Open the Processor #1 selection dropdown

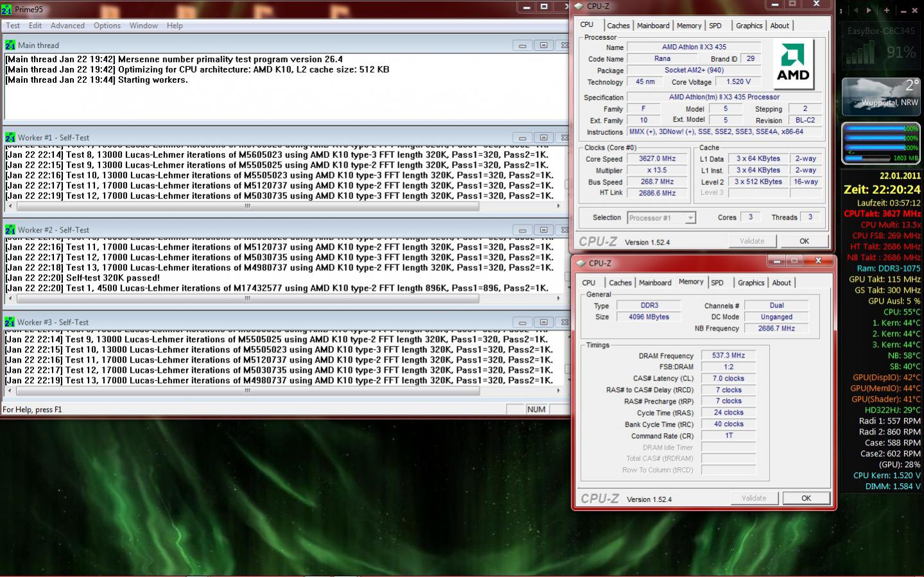coord(661,218)
